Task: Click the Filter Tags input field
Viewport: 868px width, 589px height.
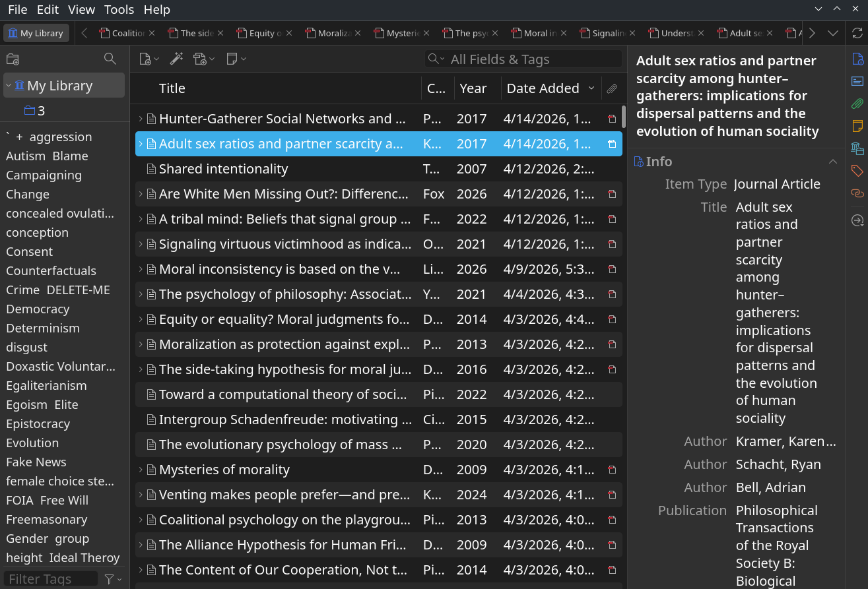Action: coord(50,579)
